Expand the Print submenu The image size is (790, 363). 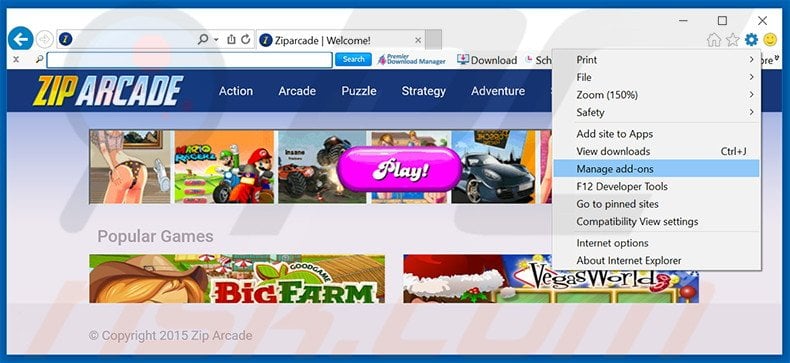[x=656, y=60]
